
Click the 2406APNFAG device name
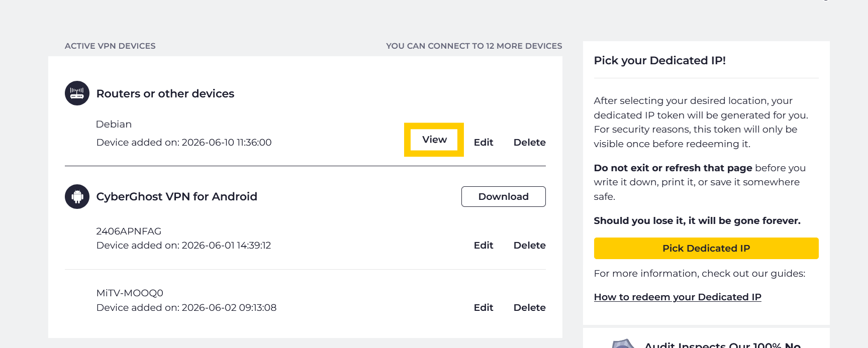(129, 231)
